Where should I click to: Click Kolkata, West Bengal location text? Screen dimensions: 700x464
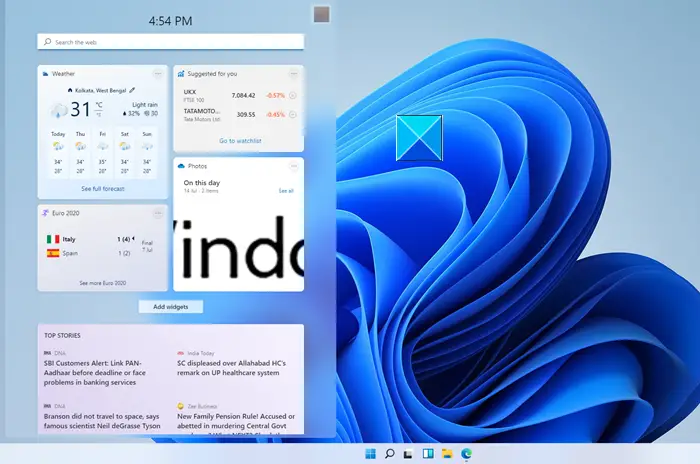pyautogui.click(x=100, y=90)
